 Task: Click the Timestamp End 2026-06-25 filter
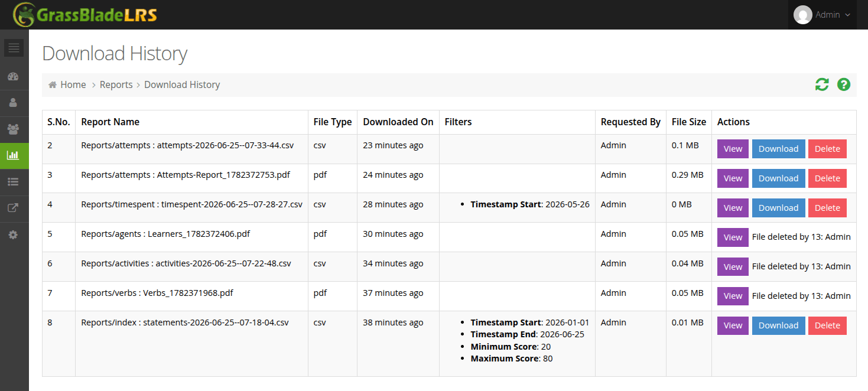(528, 334)
